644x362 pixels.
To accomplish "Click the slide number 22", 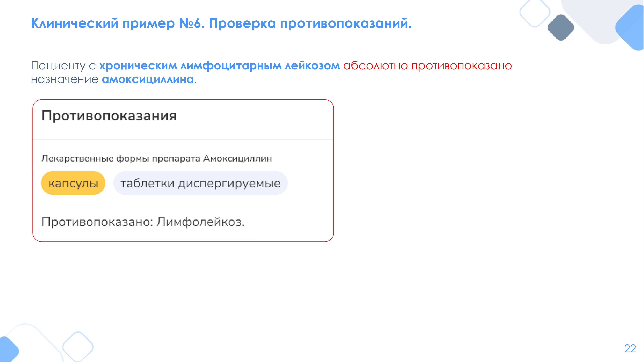I will tap(630, 348).
